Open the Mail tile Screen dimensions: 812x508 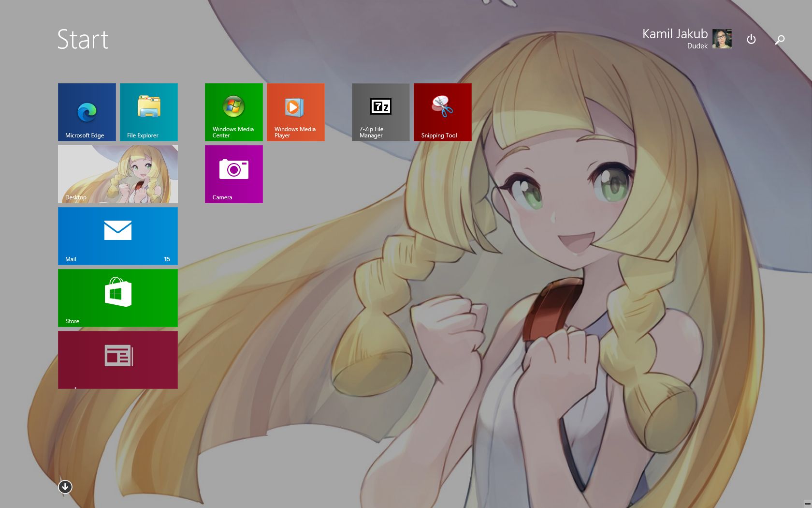pos(118,236)
